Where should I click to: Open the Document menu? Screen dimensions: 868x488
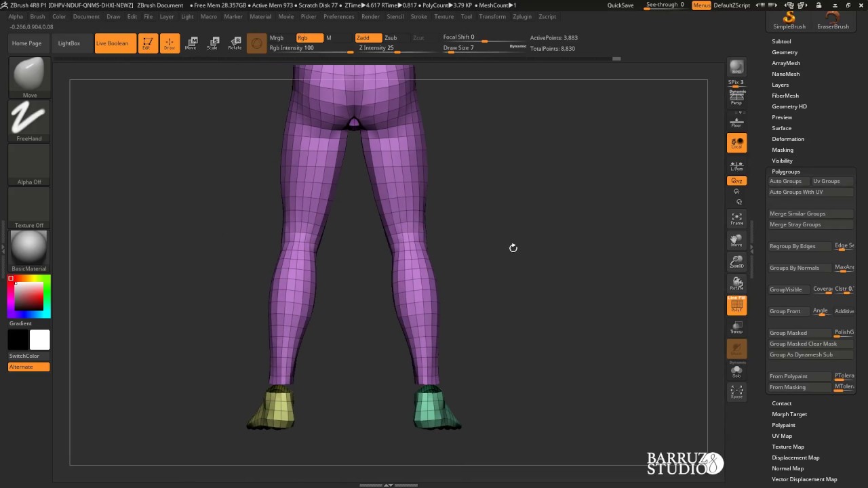coord(86,16)
